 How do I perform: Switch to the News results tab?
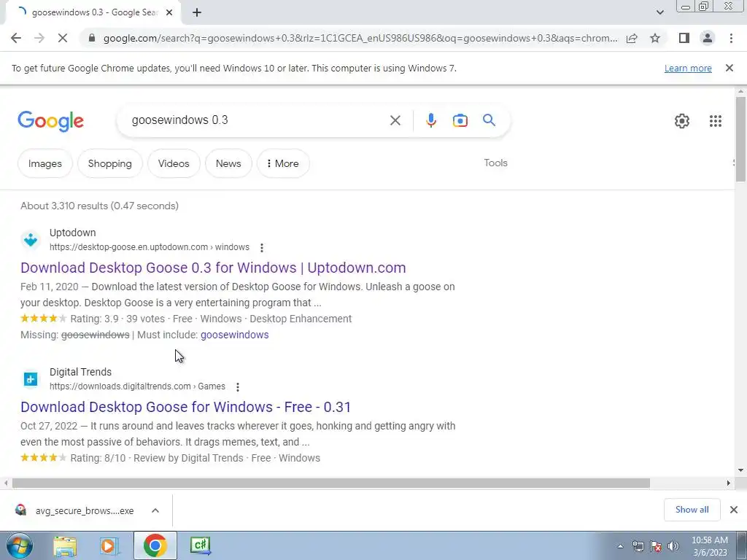[228, 163]
